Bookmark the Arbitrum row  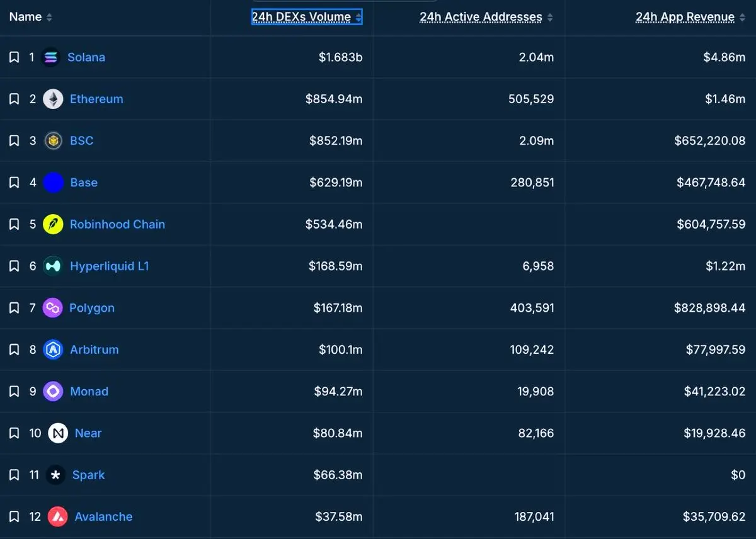[14, 349]
